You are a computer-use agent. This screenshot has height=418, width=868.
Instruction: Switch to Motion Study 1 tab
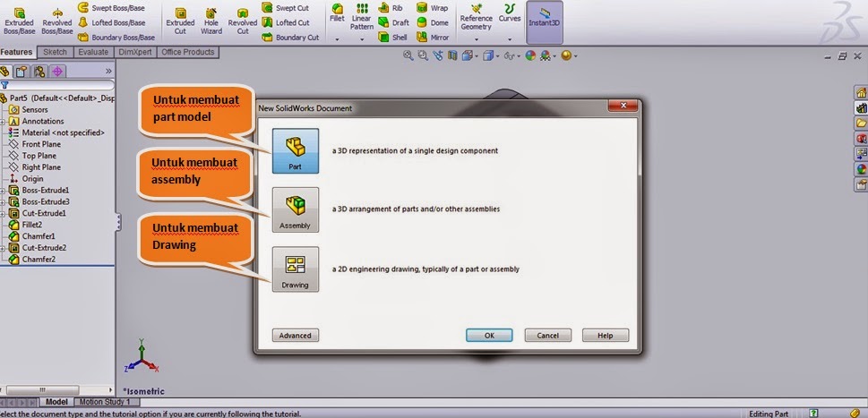[x=107, y=402]
